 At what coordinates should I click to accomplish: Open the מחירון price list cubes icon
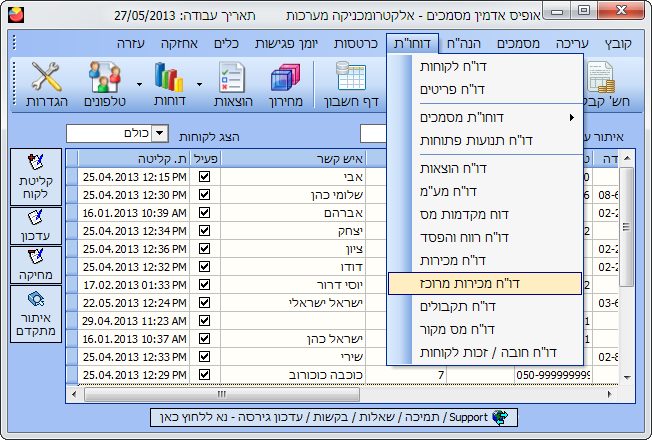[285, 84]
